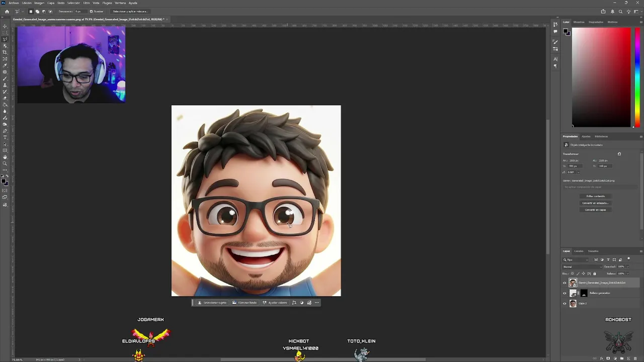Screen dimensions: 644x362
Task: Select the Crop tool
Action: tap(5, 52)
